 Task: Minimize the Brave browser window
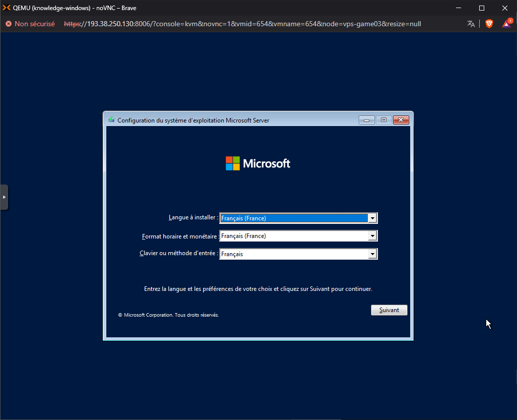[x=459, y=8]
